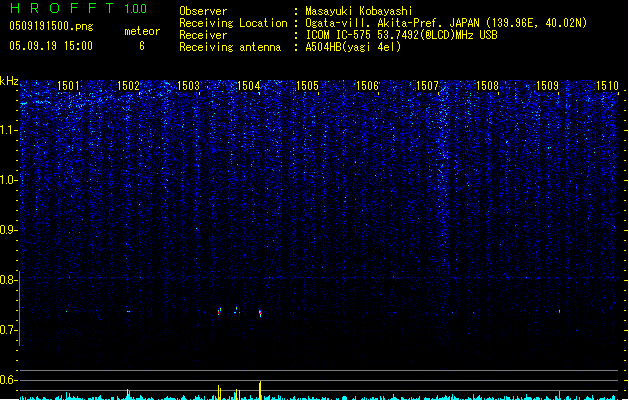Image resolution: width=629 pixels, height=400 pixels.
Task: Click the 1503 time marker
Action: point(188,86)
